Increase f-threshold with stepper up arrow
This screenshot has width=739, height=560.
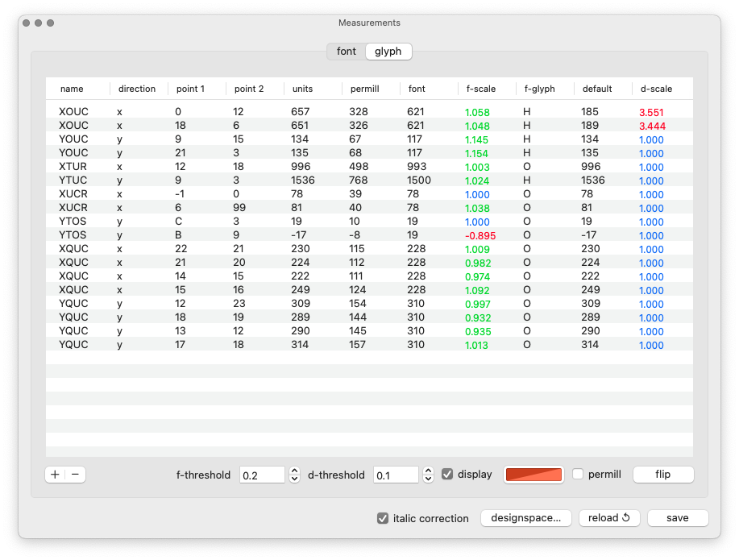[x=295, y=471]
